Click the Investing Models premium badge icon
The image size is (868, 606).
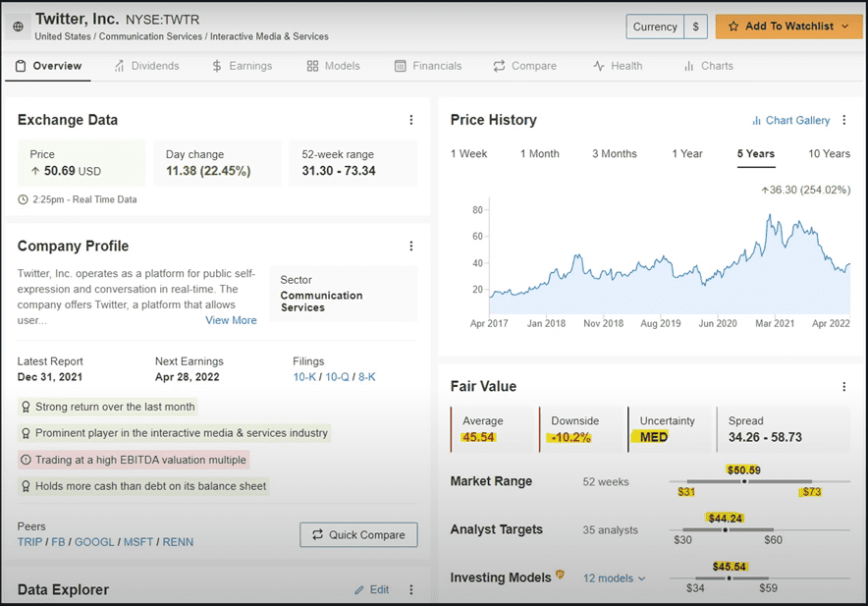click(561, 576)
